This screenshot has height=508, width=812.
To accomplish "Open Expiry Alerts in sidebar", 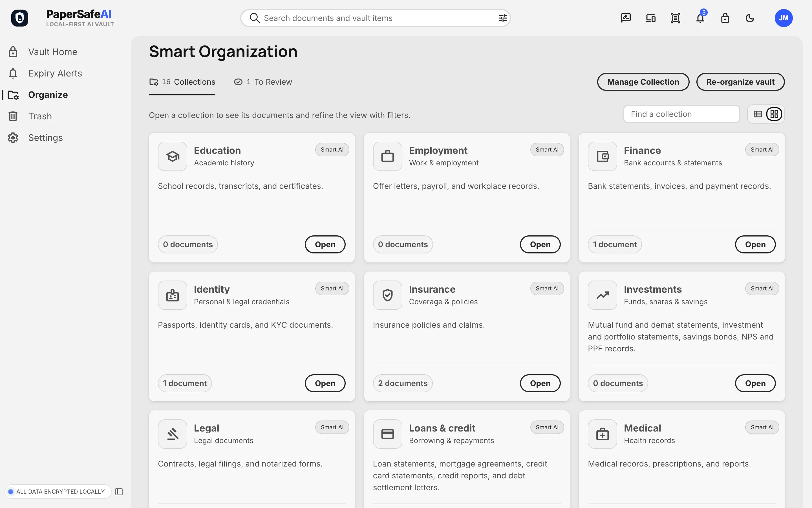I will tap(45, 73).
